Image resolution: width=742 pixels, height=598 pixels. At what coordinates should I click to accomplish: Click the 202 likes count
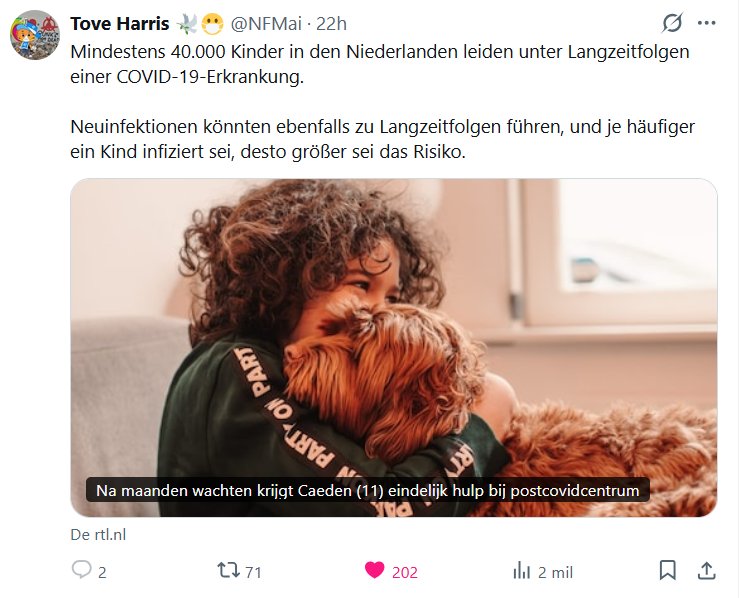pyautogui.click(x=405, y=572)
